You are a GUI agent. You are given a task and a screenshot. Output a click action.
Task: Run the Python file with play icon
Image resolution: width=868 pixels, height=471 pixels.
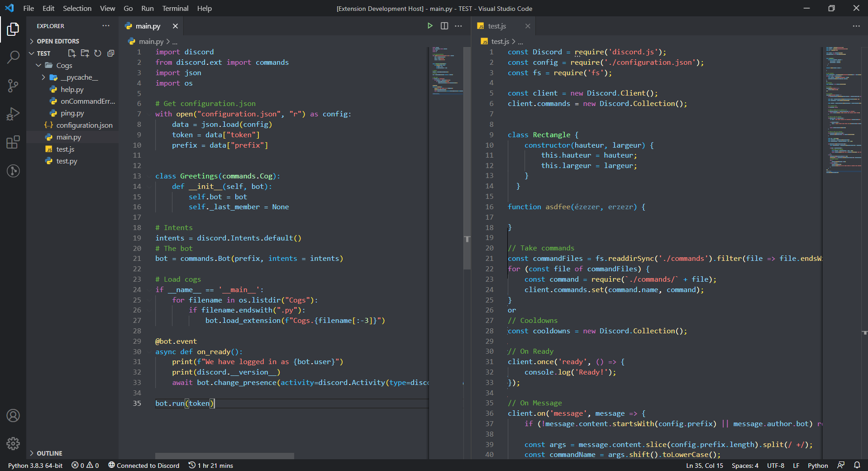430,26
